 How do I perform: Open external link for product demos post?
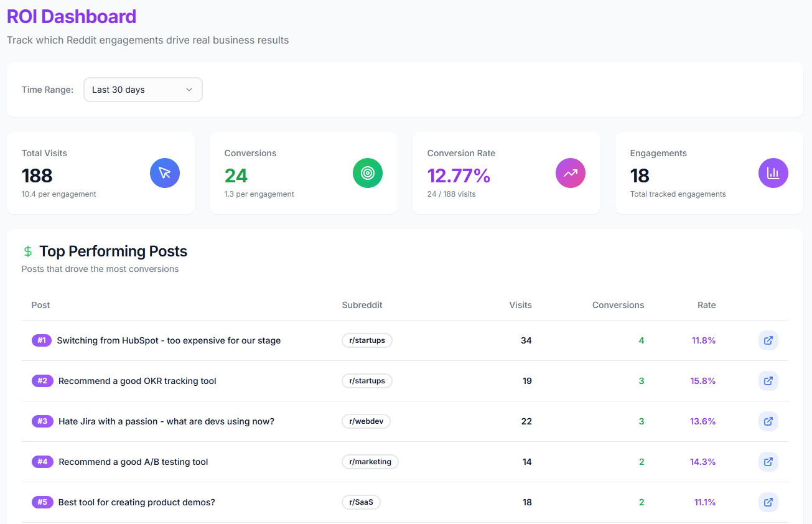(768, 502)
